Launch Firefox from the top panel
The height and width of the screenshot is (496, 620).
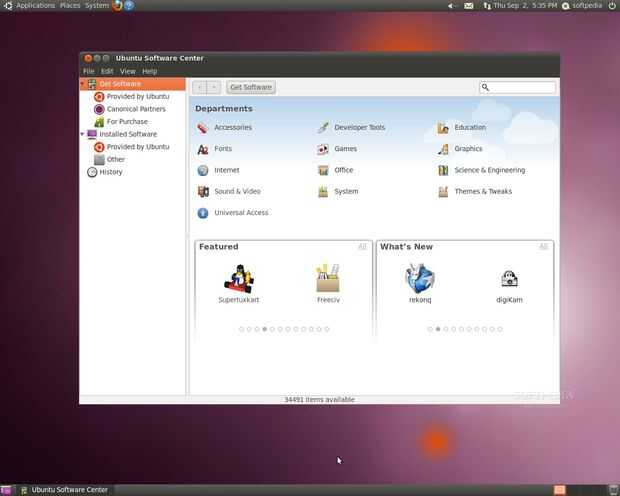coord(117,6)
